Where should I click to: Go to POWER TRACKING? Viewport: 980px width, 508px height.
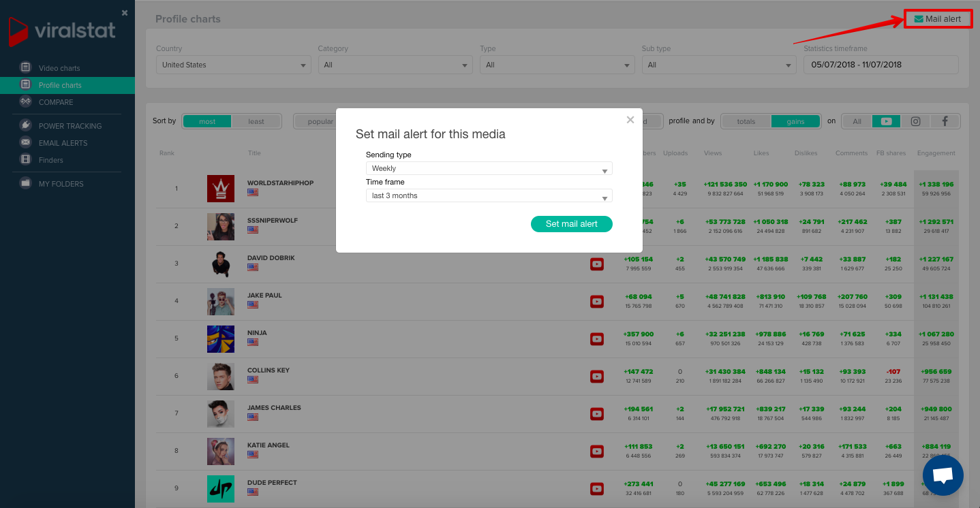(70, 126)
